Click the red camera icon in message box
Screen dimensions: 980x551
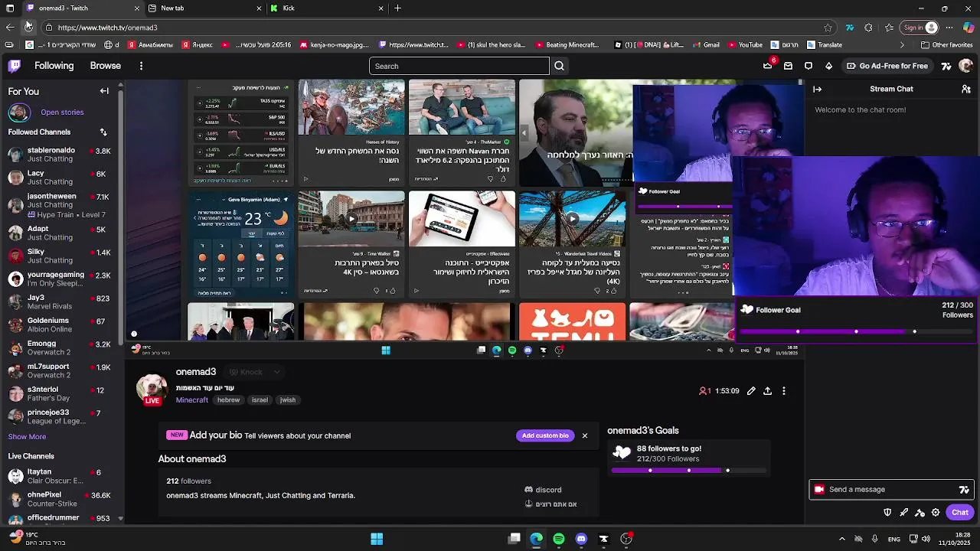[819, 490]
